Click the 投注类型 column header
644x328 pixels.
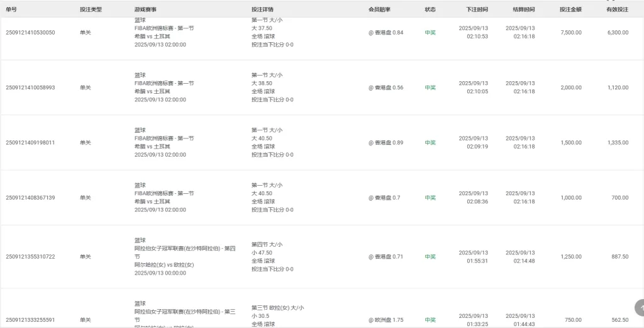[x=91, y=9]
